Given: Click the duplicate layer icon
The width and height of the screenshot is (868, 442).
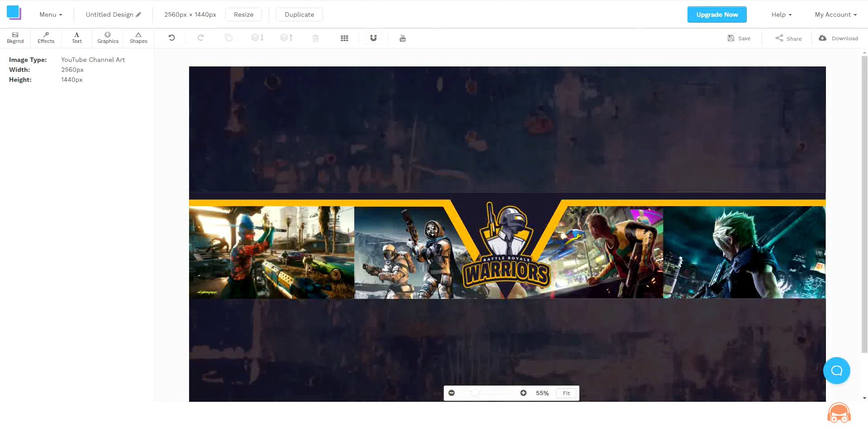Looking at the screenshot, I should click(229, 38).
